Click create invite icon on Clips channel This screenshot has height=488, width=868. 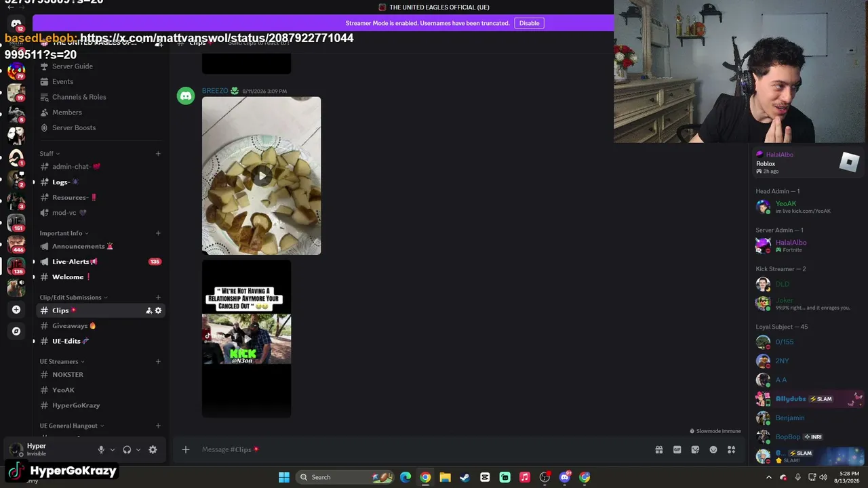tap(149, 310)
